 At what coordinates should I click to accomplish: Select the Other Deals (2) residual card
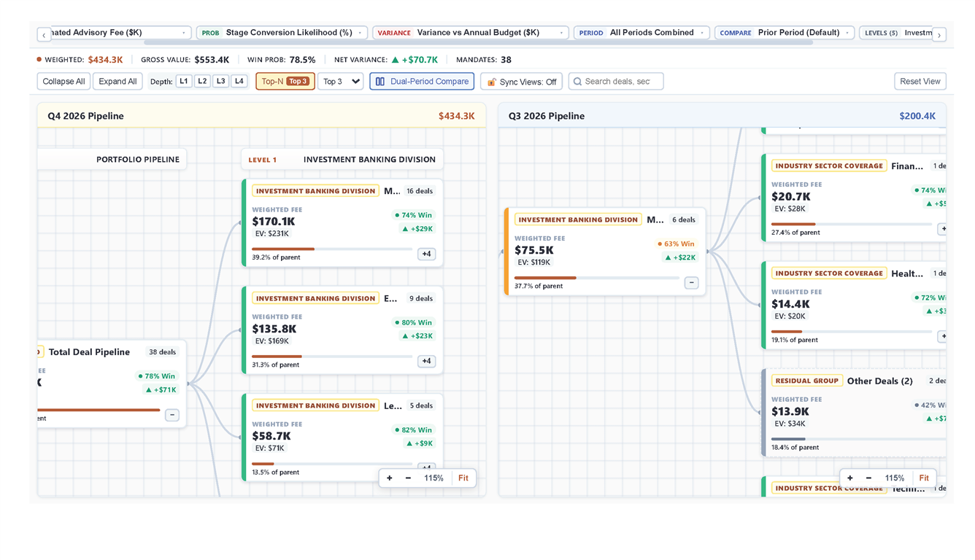(855, 413)
